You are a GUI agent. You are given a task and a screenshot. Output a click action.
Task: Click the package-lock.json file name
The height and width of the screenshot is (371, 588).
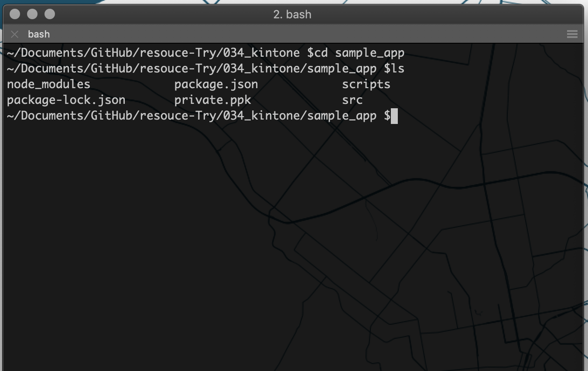point(66,100)
